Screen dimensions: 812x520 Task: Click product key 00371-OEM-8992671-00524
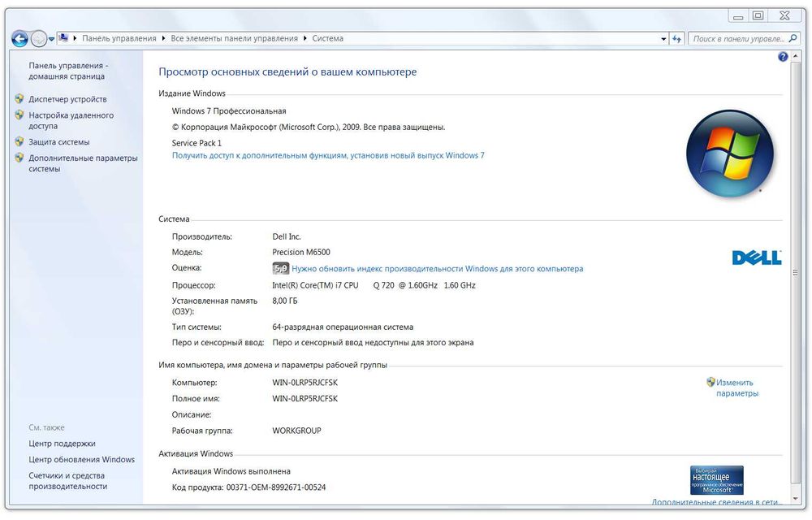click(x=276, y=487)
